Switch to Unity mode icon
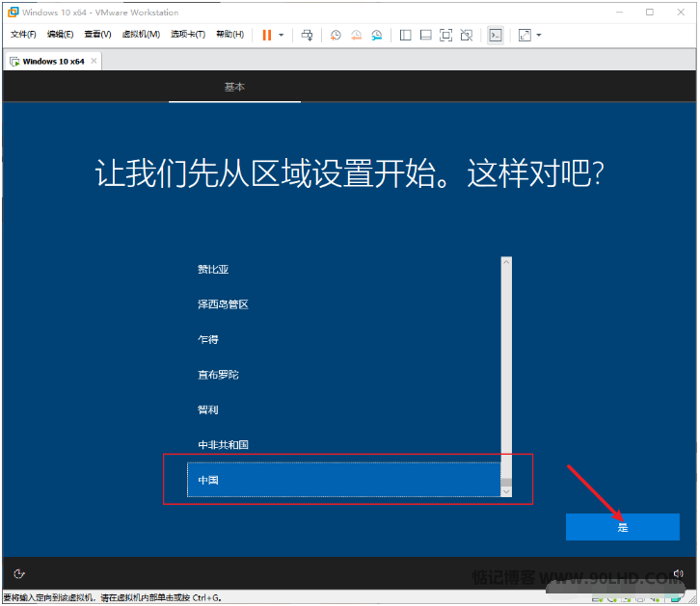Image resolution: width=700 pixels, height=606 pixels. pos(467,35)
